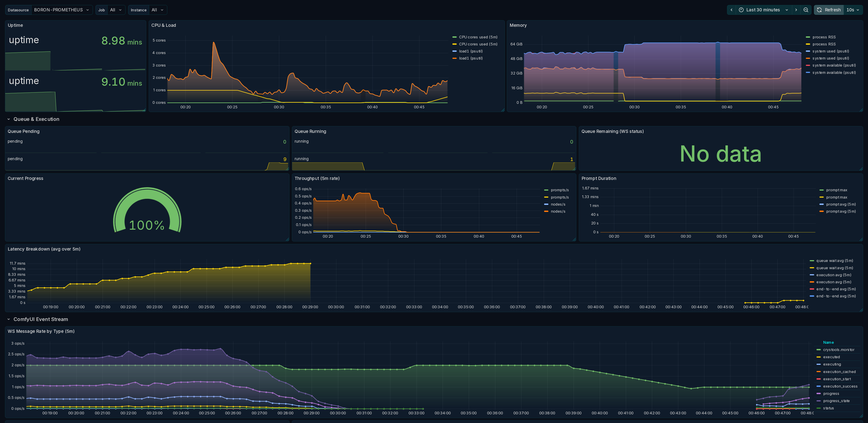Click the Refresh button
Viewport: 868px width, 423px height.
(x=829, y=10)
